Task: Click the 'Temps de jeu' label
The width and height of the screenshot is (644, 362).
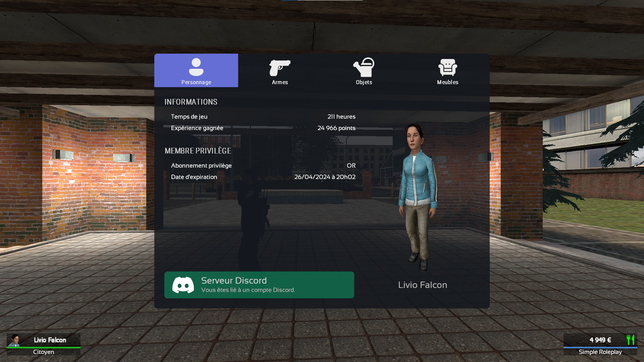Action: tap(189, 117)
